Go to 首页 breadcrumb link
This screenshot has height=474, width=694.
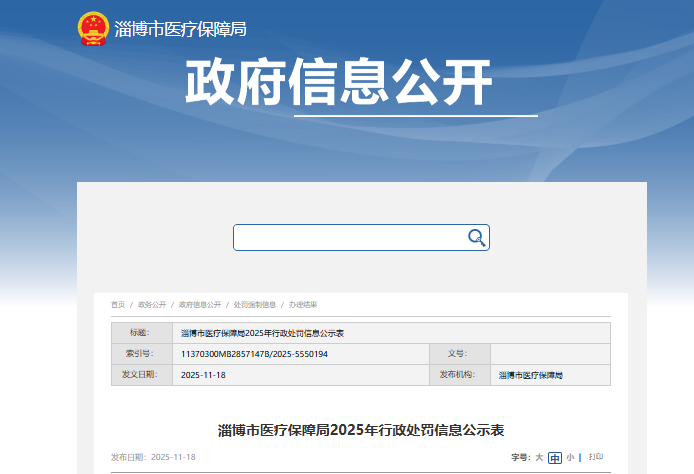(118, 304)
